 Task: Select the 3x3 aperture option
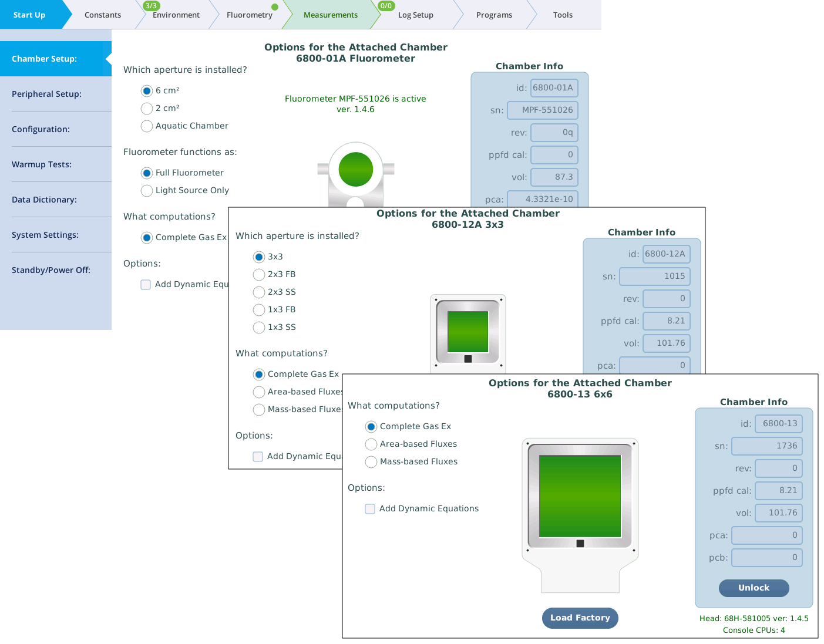pyautogui.click(x=259, y=257)
